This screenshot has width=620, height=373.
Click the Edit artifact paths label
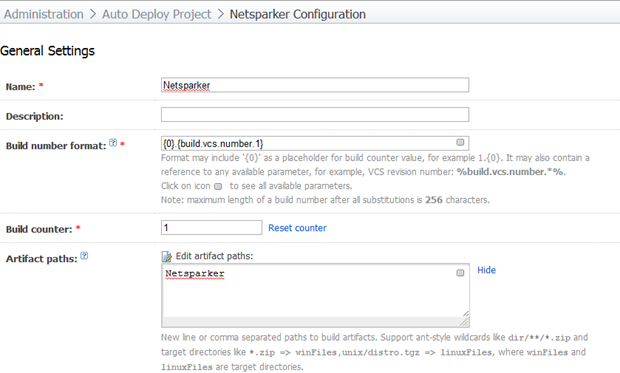click(x=214, y=256)
